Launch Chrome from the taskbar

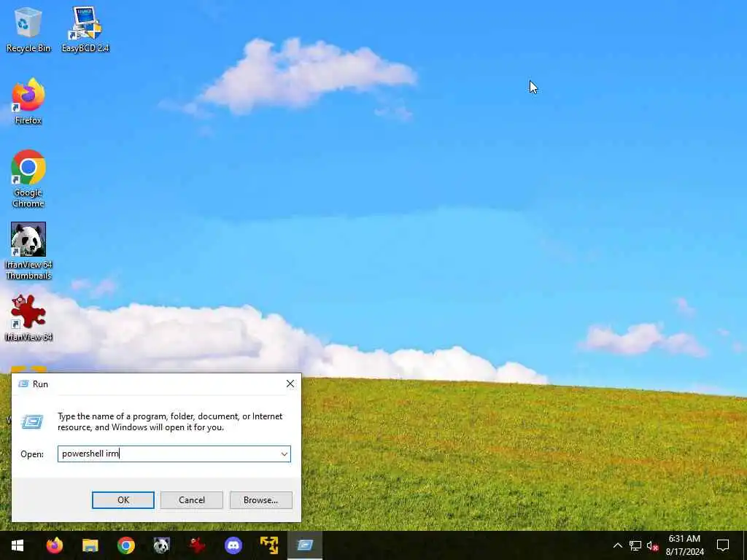[125, 545]
